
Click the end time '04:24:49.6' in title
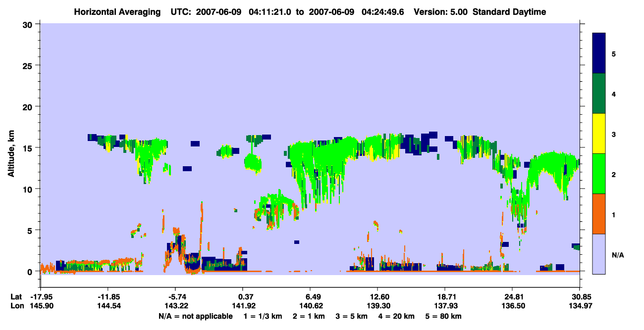point(384,12)
